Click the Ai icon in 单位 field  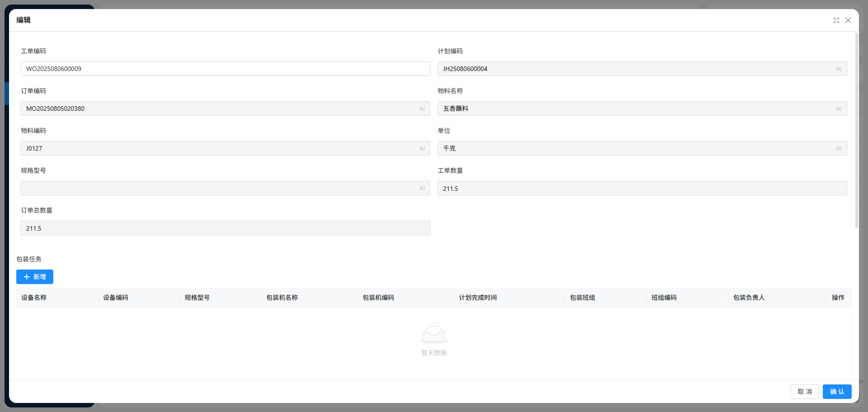(x=839, y=148)
